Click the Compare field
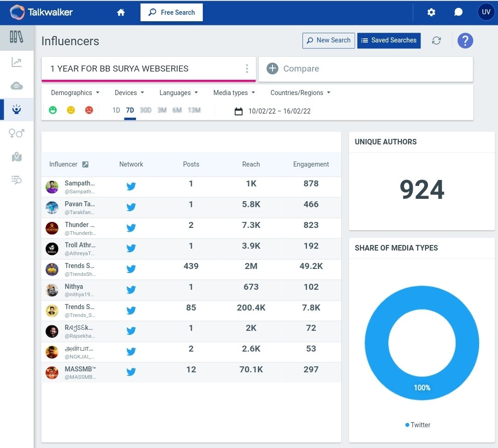 [366, 69]
